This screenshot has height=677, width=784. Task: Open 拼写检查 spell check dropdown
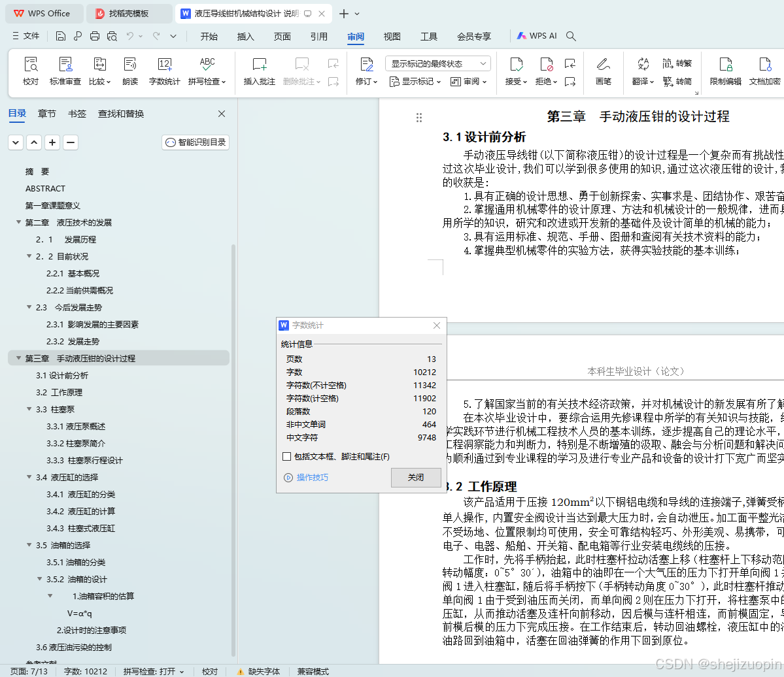[207, 71]
